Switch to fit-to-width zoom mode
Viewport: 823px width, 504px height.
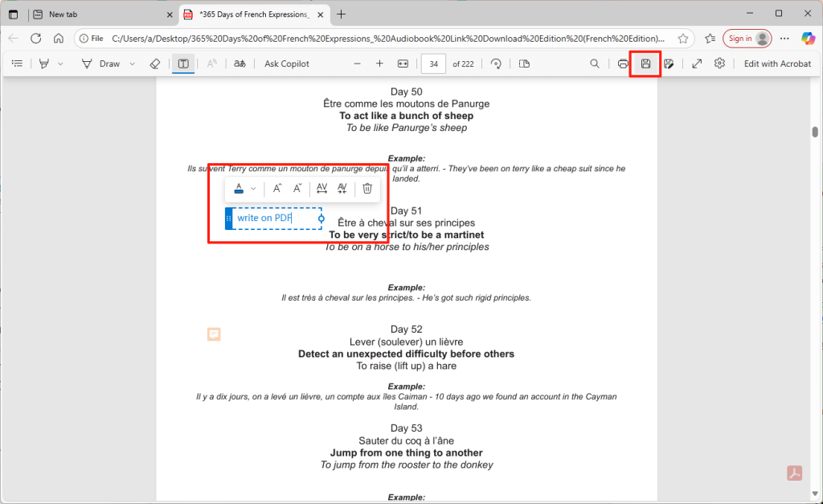point(403,64)
